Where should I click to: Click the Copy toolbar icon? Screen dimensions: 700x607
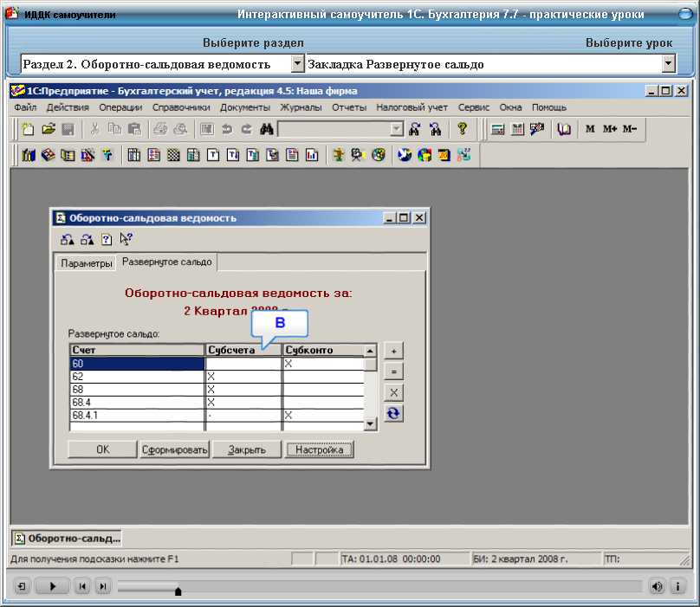(114, 129)
